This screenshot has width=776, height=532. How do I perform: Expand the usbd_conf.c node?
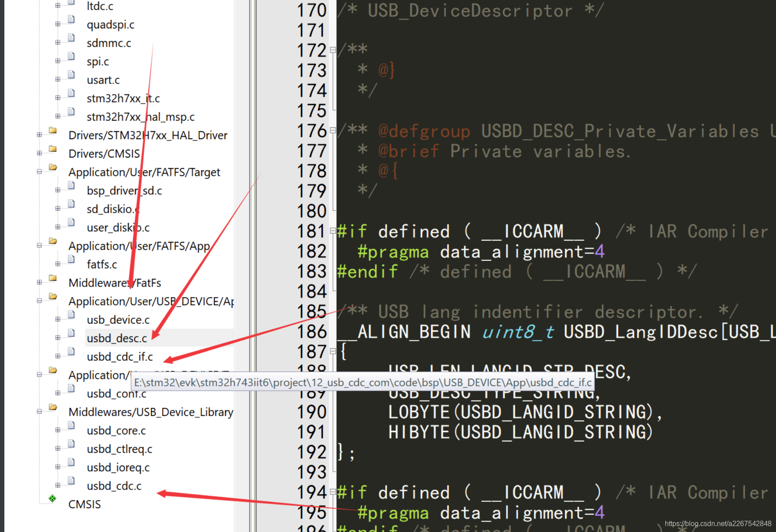point(58,393)
